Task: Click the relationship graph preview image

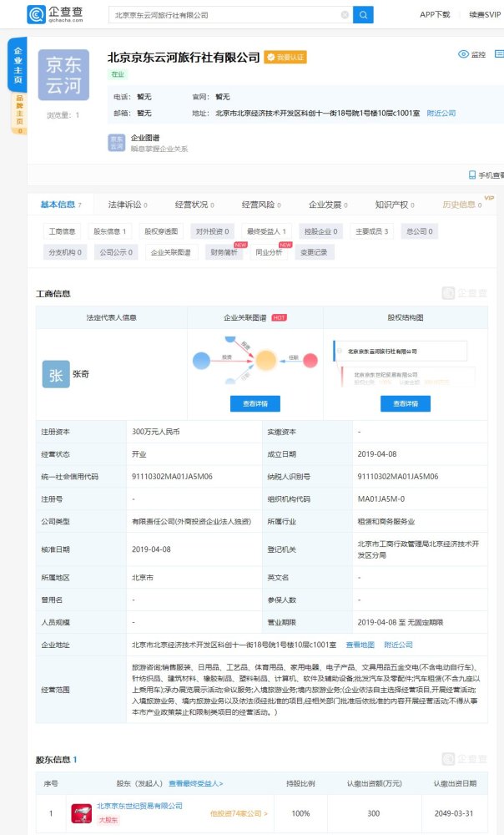Action: (255, 360)
